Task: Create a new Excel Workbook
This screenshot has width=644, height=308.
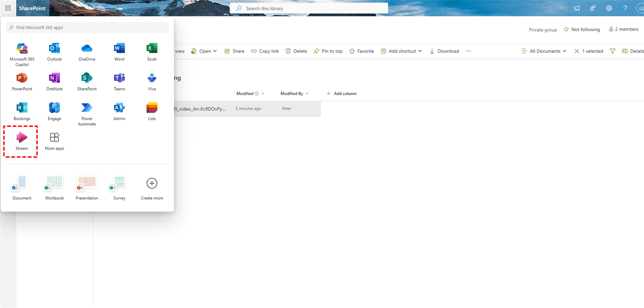Action: 54,188
